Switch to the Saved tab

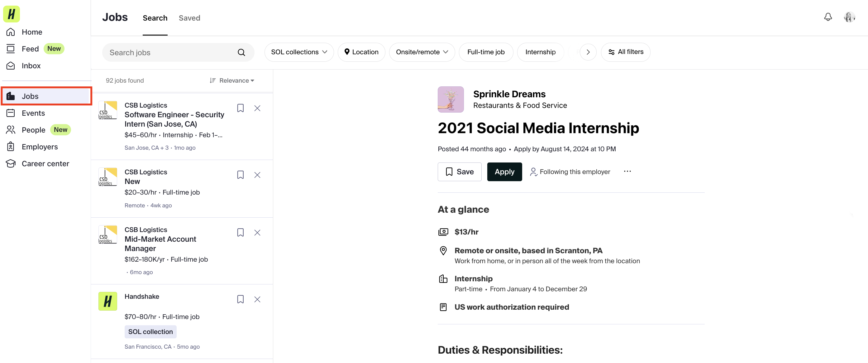[189, 18]
